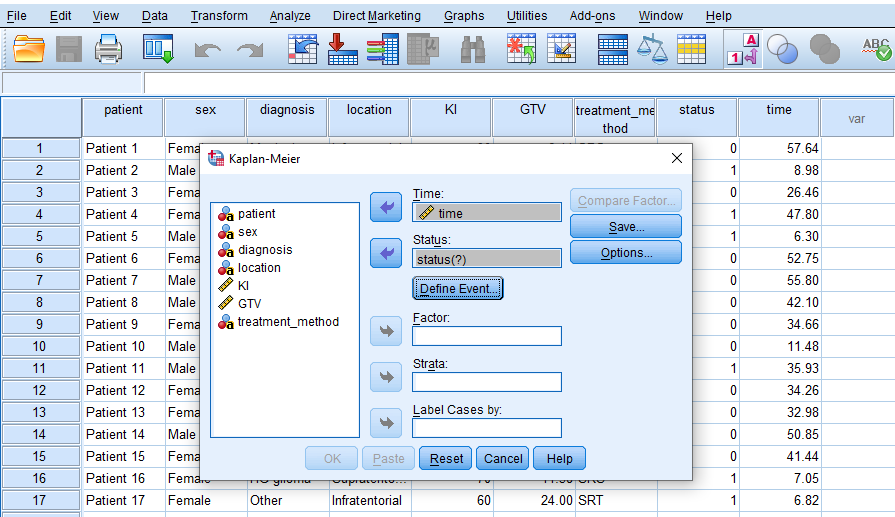Move variable into Time field arrow
Viewport: 895px width, 517px height.
point(386,207)
